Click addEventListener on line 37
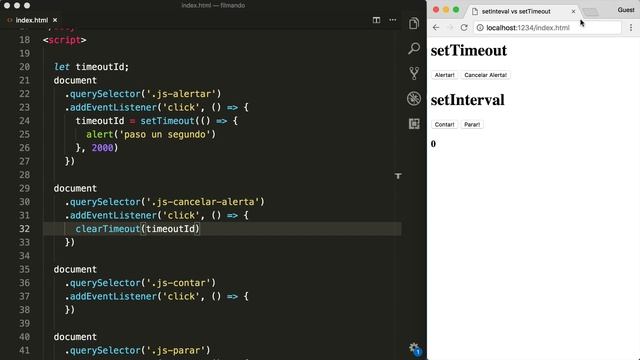Image resolution: width=640 pixels, height=360 pixels. 113,296
